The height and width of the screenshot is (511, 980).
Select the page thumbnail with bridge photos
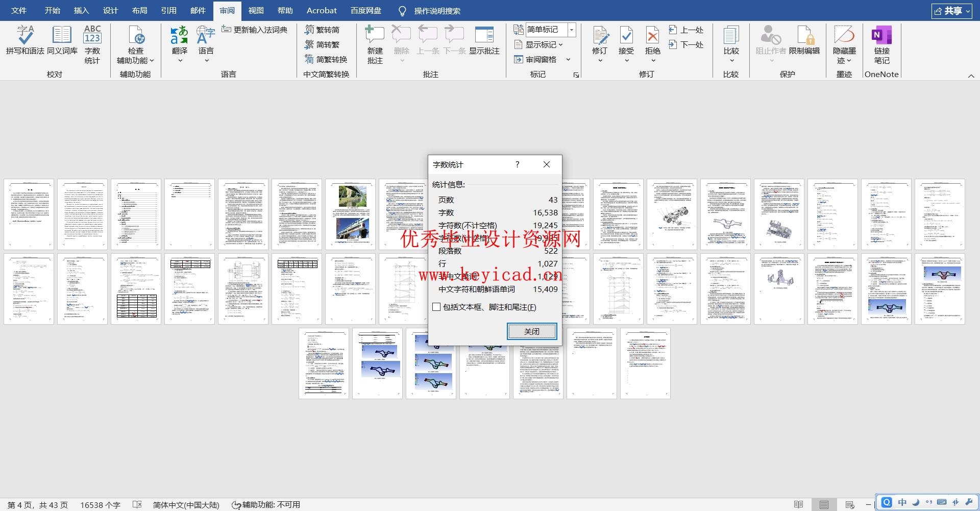(350, 214)
